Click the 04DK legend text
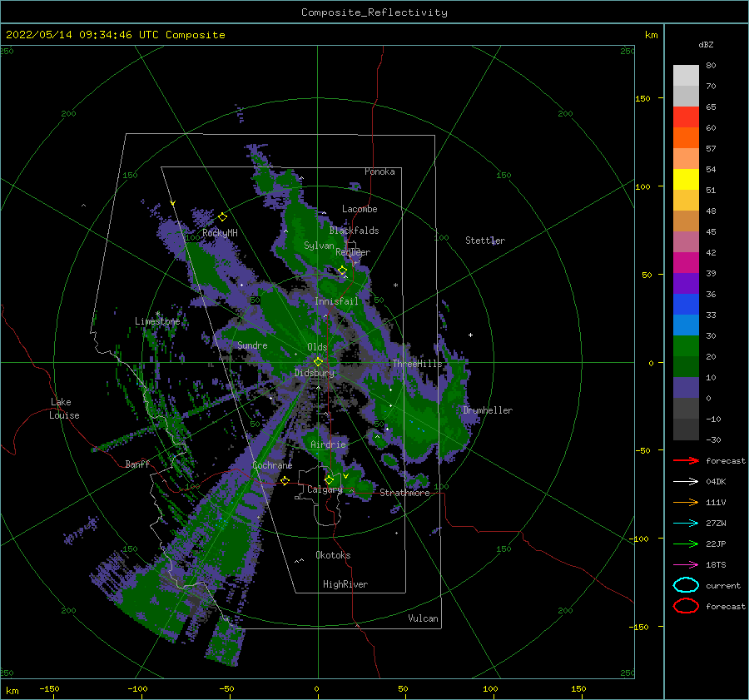The width and height of the screenshot is (749, 700). [x=716, y=482]
